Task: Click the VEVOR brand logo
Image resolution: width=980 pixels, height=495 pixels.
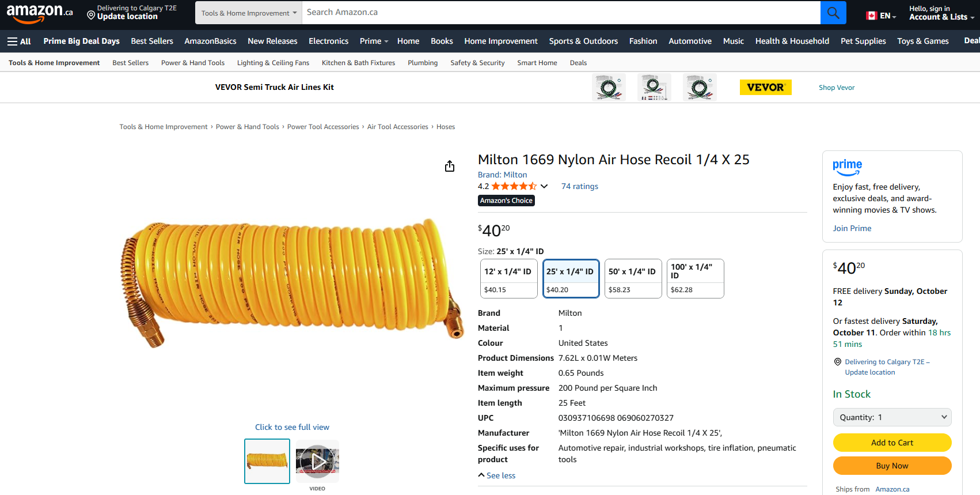Action: pos(765,87)
